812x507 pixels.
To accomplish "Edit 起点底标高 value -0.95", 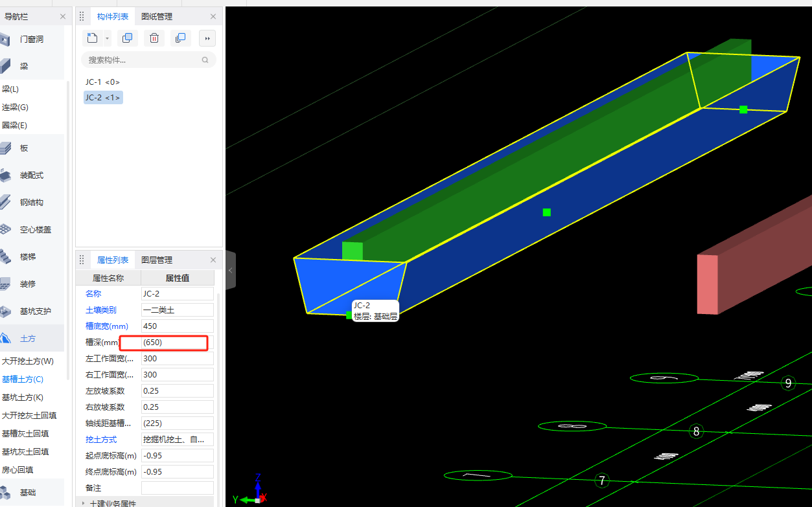I will pyautogui.click(x=178, y=456).
